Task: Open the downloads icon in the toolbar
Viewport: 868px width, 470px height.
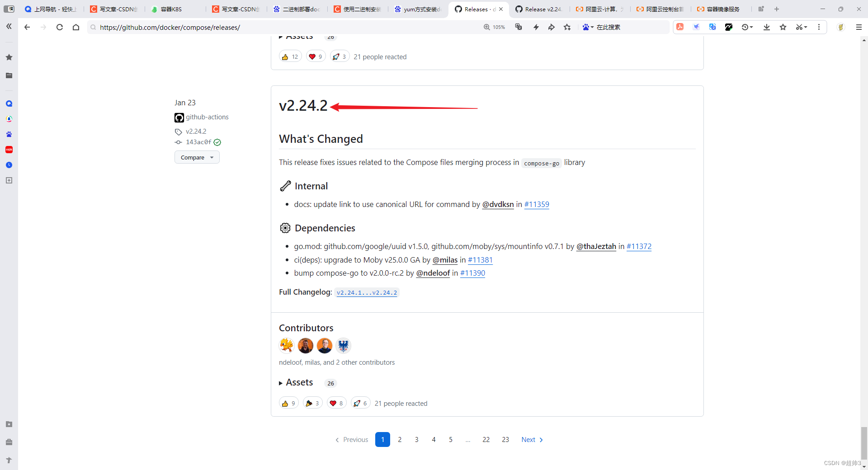Action: click(767, 27)
